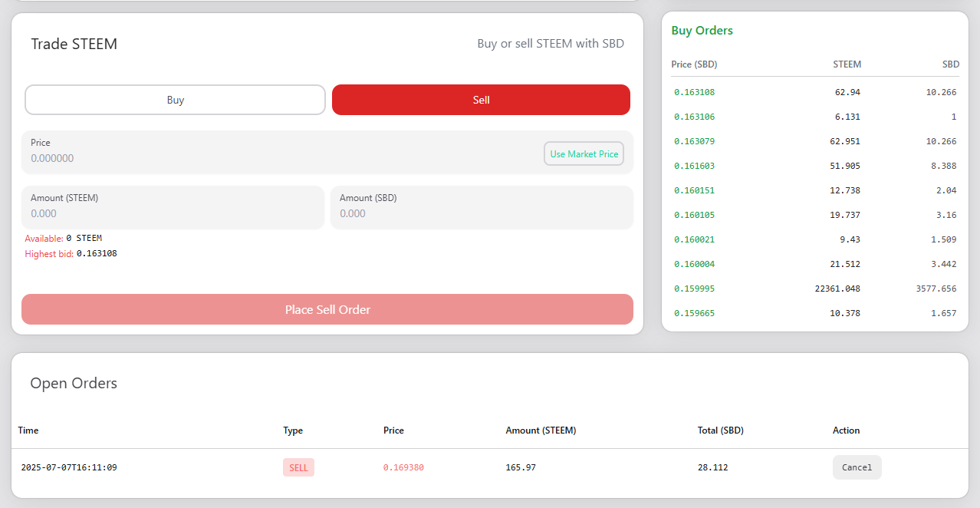Click the Use Market Price button

pyautogui.click(x=584, y=153)
